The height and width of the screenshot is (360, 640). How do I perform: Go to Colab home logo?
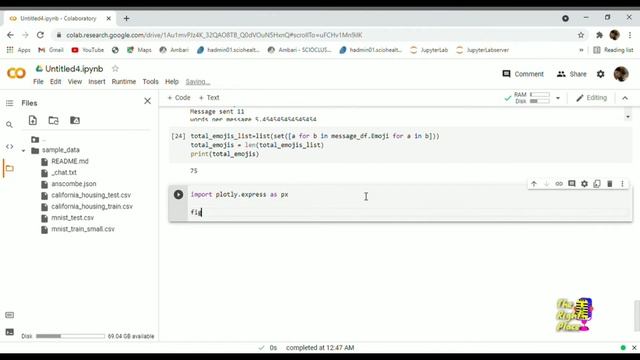point(16,73)
